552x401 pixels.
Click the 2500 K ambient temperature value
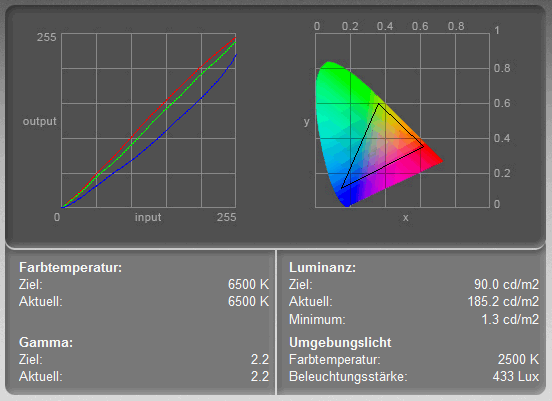click(x=518, y=359)
